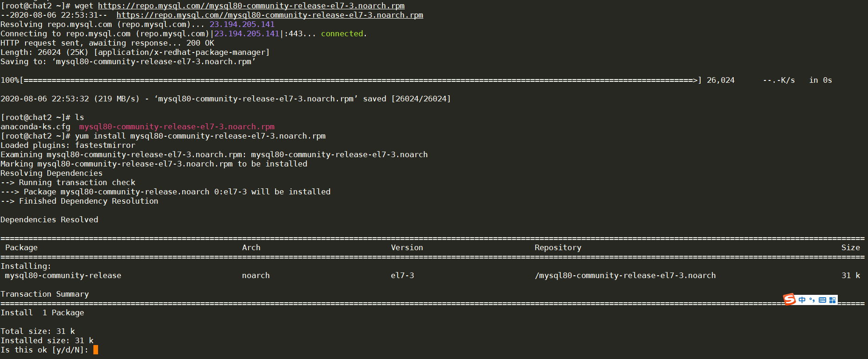Click "HTTP request sent" 200 OK line

pyautogui.click(x=107, y=43)
